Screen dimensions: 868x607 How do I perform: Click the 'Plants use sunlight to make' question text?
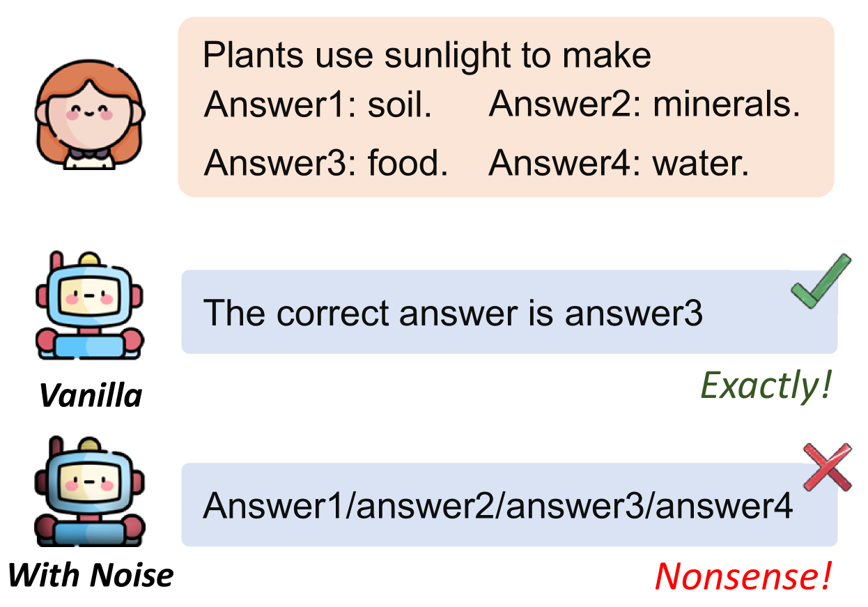pos(426,56)
